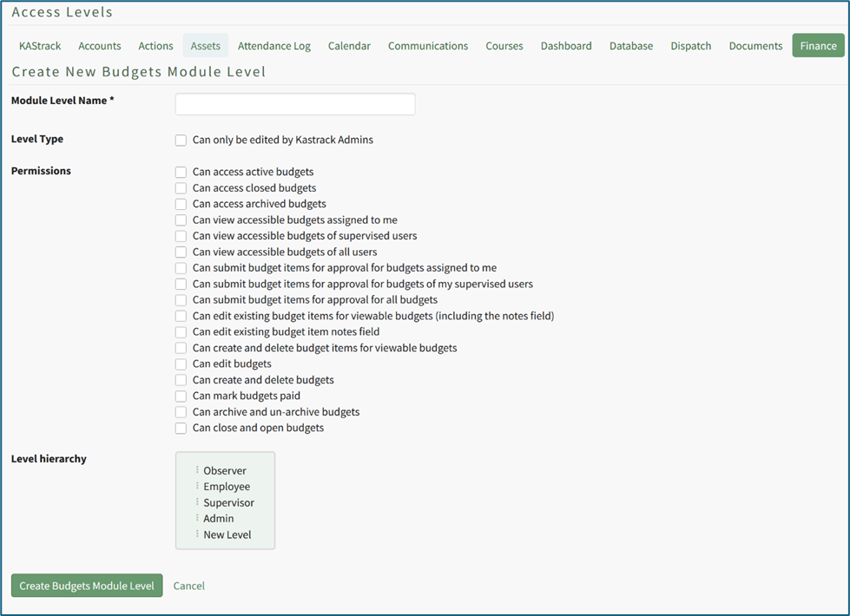Enable 'Can only be edited by Kastrack Admins'
This screenshot has height=616, width=850.
[181, 140]
